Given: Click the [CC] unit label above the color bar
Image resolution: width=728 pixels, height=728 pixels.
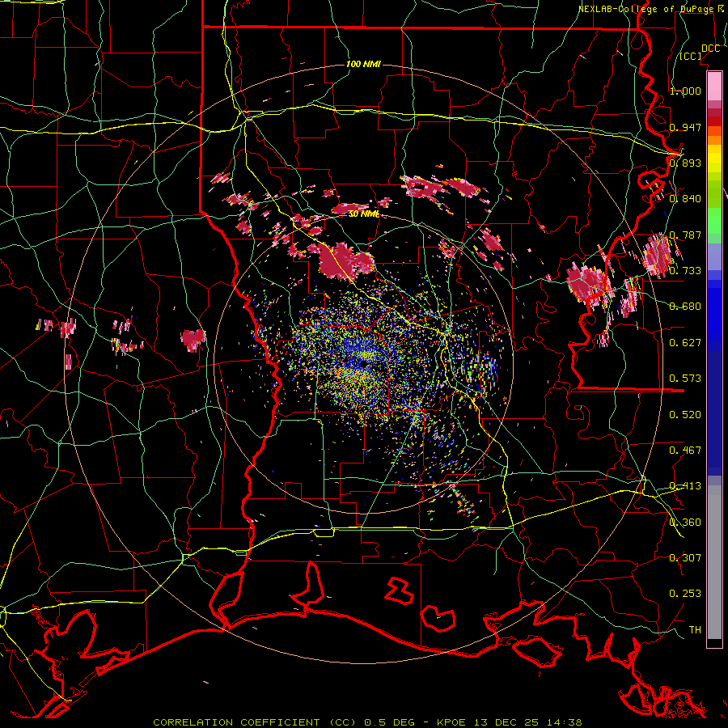Looking at the screenshot, I should click(691, 56).
